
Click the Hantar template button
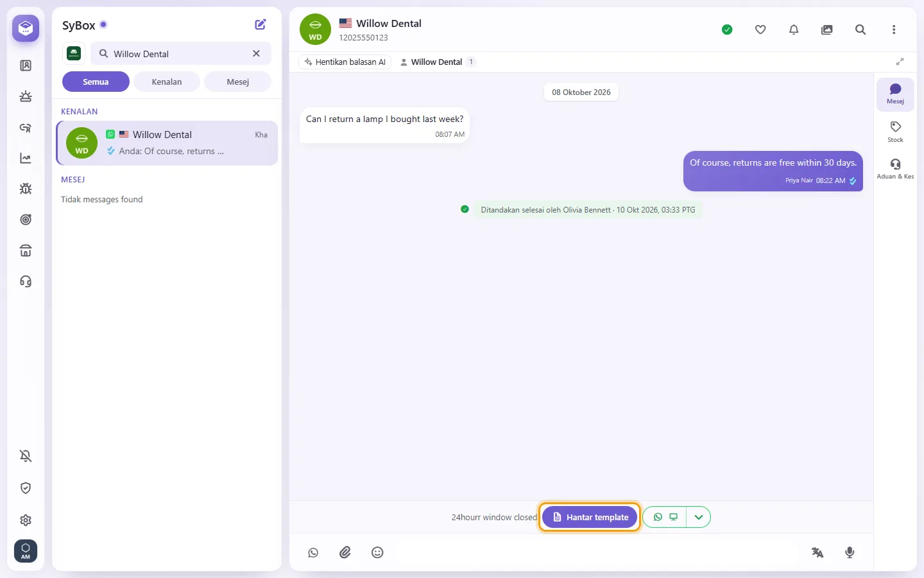tap(590, 517)
